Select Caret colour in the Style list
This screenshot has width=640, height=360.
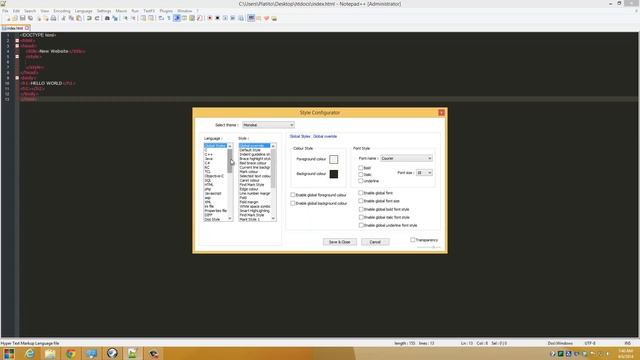[x=249, y=180]
